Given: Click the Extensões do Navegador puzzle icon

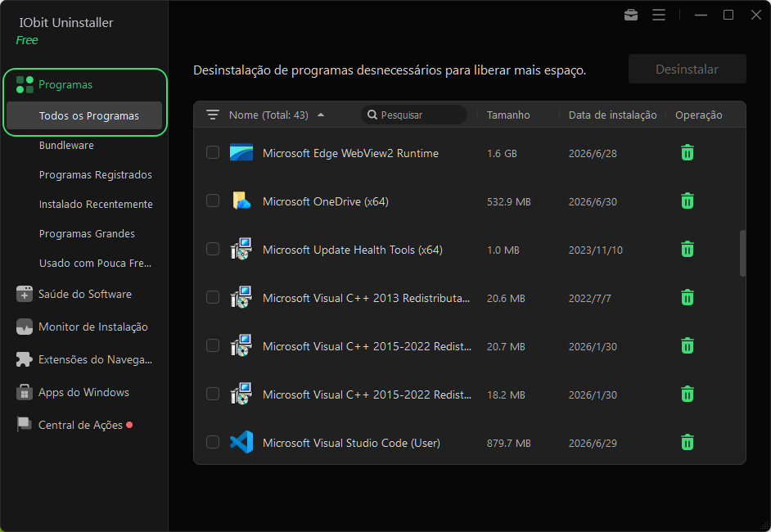Looking at the screenshot, I should [25, 359].
